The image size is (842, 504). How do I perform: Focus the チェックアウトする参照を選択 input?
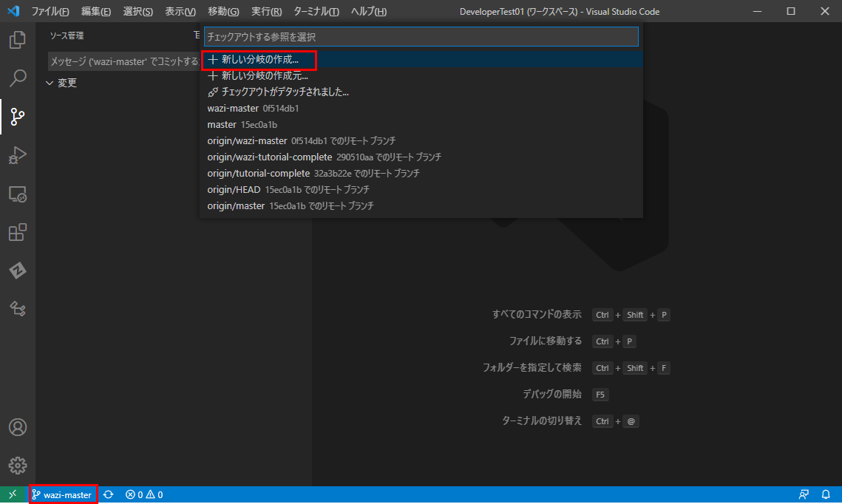(x=421, y=36)
